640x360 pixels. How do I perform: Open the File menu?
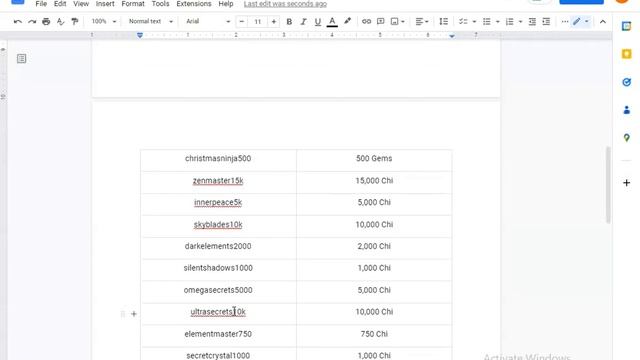pyautogui.click(x=41, y=4)
